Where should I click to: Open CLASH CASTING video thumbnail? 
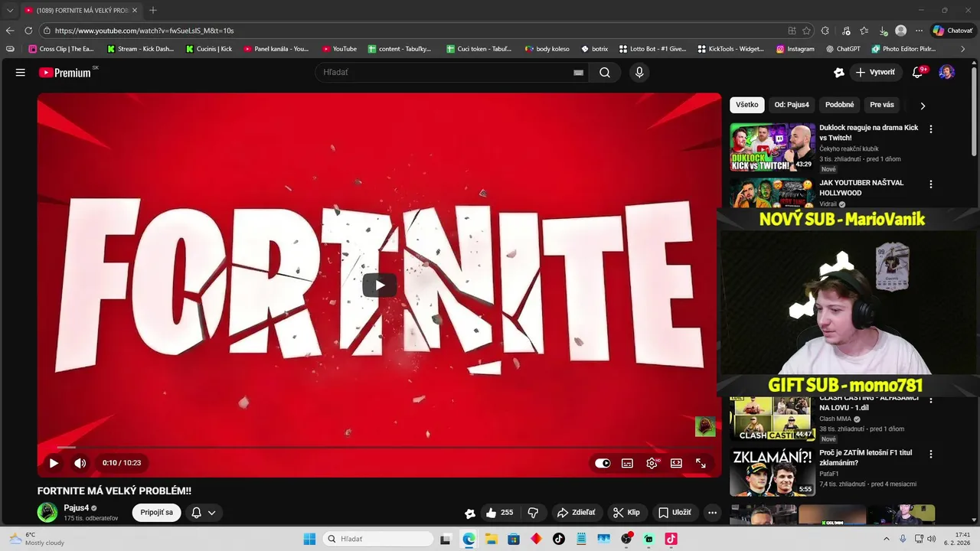[772, 419]
